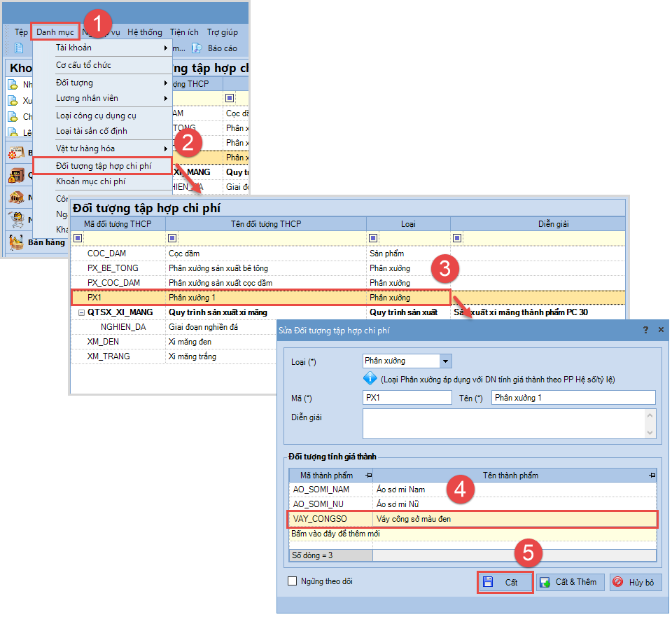Viewport: 672px width, 617px height.
Task: Click the help question mark in dialog title
Action: click(645, 329)
